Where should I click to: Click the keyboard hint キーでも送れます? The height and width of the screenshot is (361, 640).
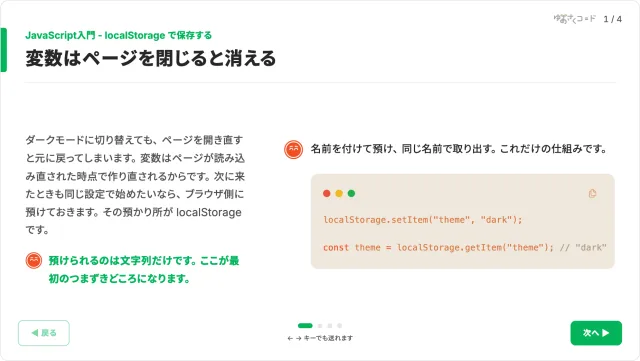click(x=320, y=338)
